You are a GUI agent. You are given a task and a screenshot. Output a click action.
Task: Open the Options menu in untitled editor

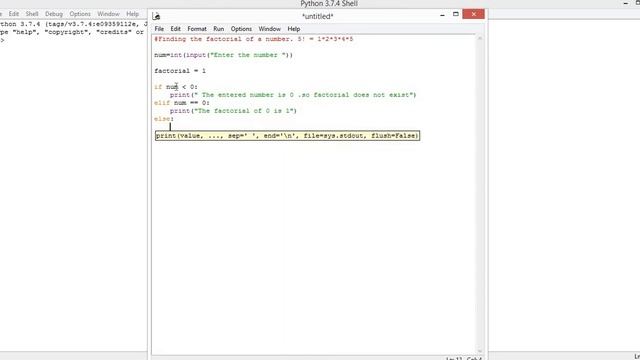click(241, 29)
